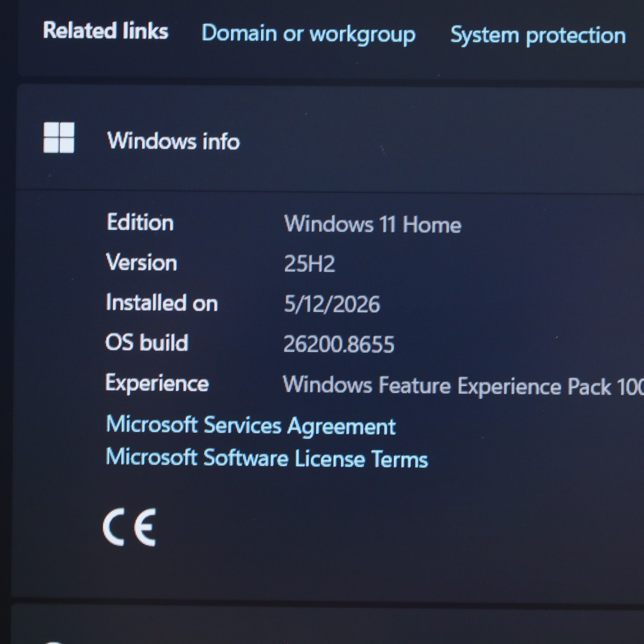Click the Installed on label
Screen dimensions: 644x644
[162, 302]
